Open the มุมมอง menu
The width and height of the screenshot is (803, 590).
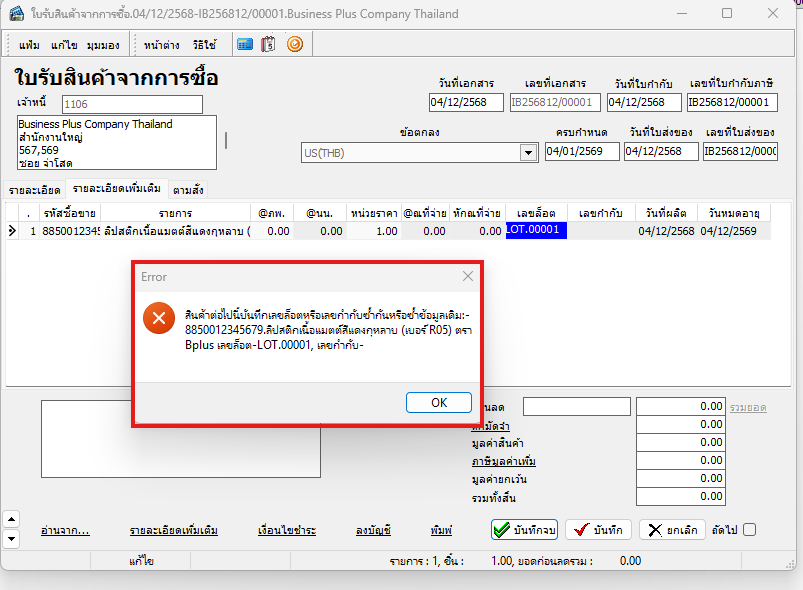(103, 45)
